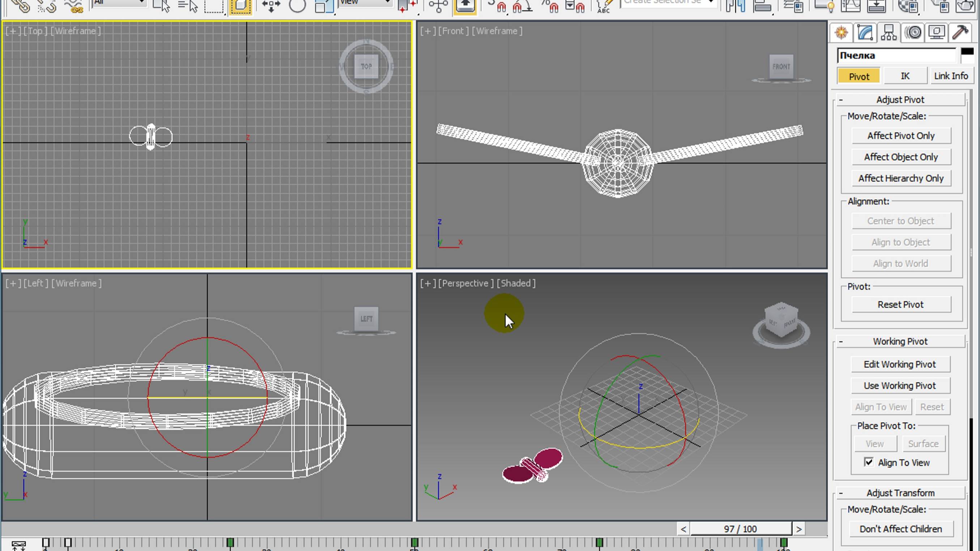Click the Align to Object button

tap(900, 241)
